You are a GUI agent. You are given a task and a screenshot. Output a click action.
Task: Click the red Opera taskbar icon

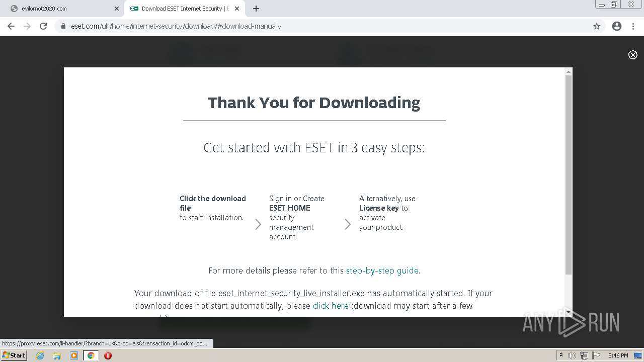(108, 355)
